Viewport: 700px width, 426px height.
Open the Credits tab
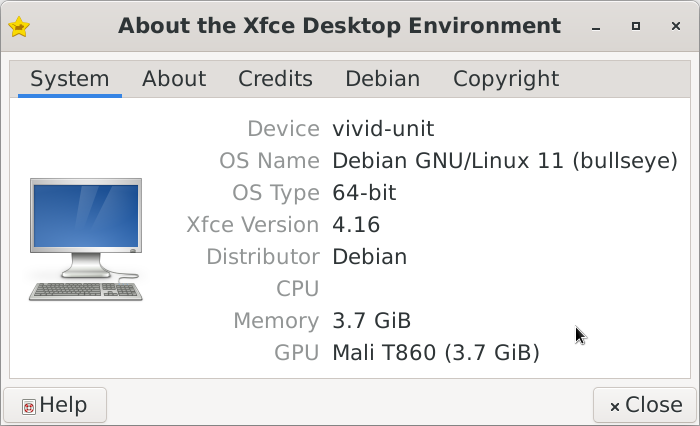point(275,79)
